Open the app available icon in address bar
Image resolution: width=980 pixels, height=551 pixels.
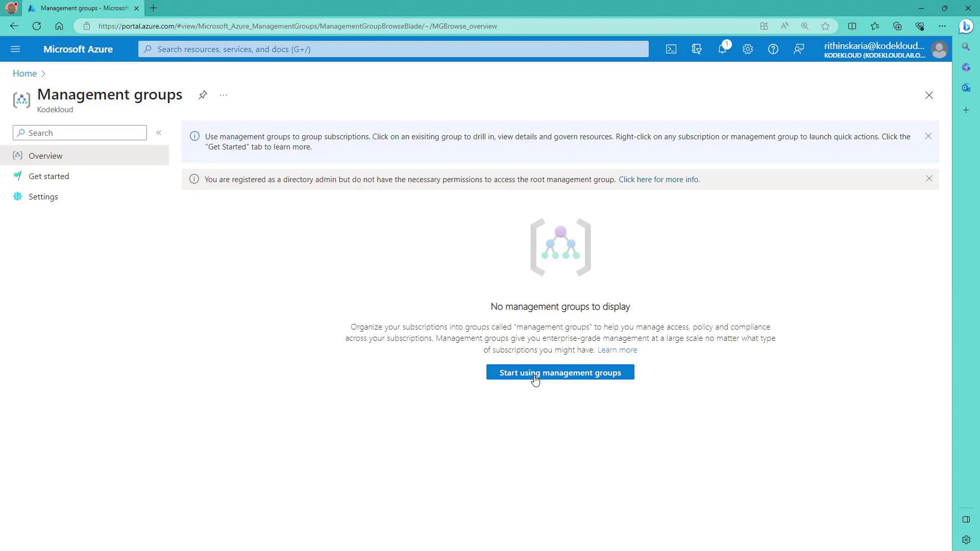point(764,26)
